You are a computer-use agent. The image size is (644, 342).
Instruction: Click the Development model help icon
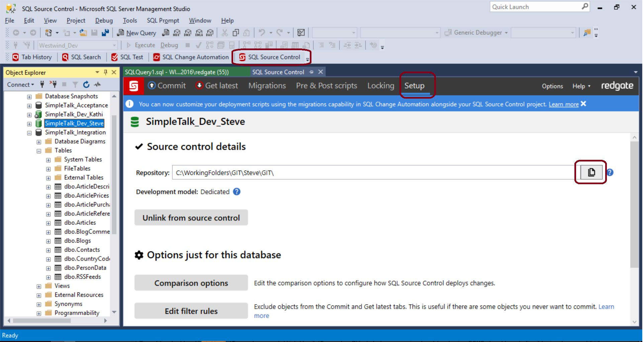(237, 192)
